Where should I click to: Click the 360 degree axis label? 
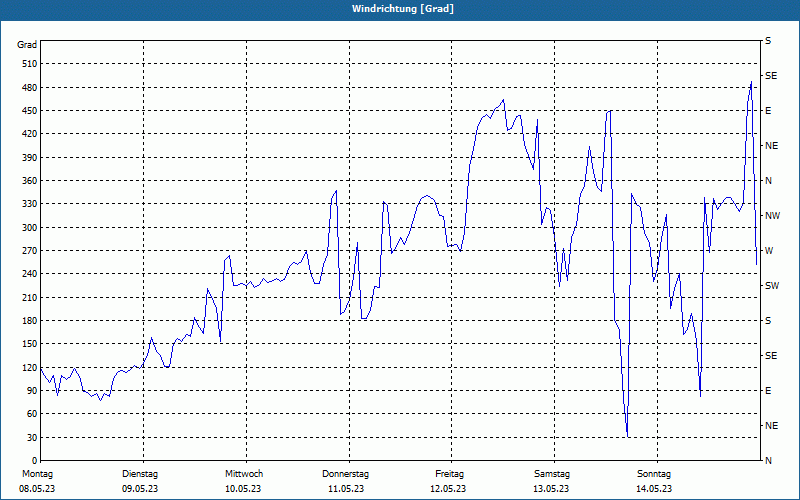(x=30, y=181)
